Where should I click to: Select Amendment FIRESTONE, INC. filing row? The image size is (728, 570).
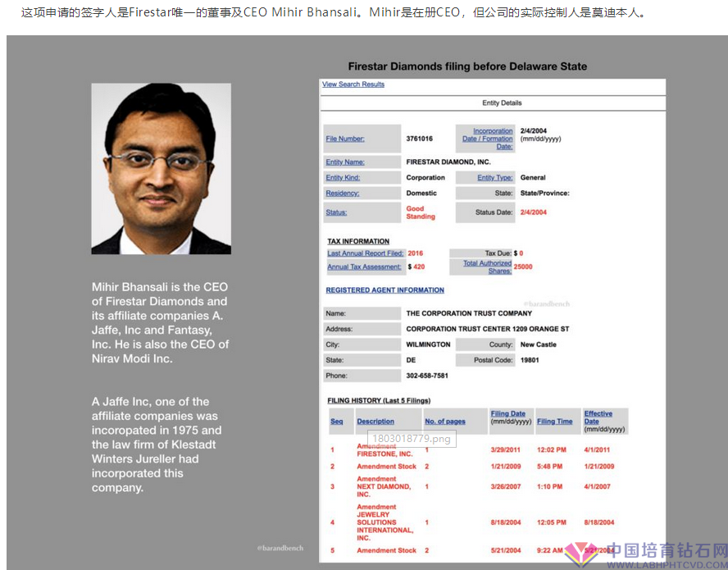click(477, 449)
